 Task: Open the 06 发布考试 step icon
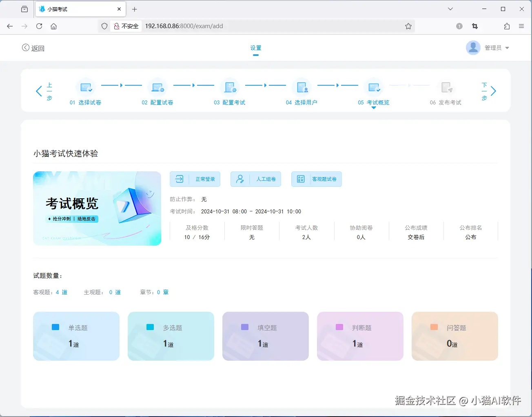coord(446,87)
